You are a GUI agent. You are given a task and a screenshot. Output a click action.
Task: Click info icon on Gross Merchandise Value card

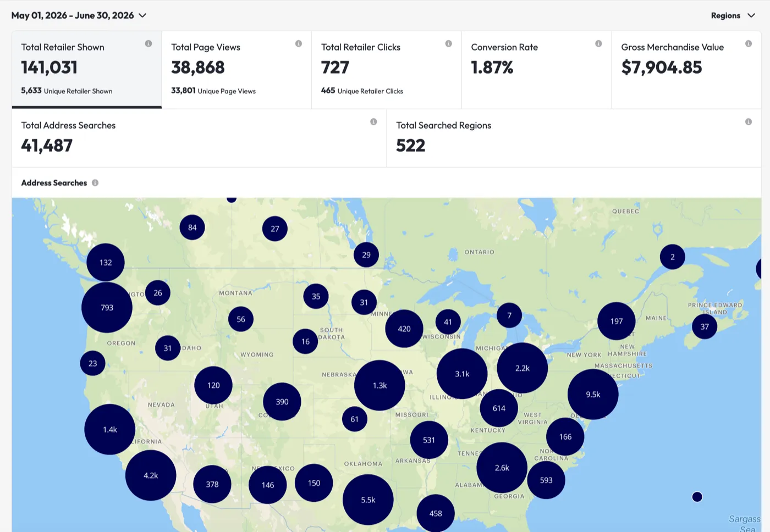[x=749, y=43]
